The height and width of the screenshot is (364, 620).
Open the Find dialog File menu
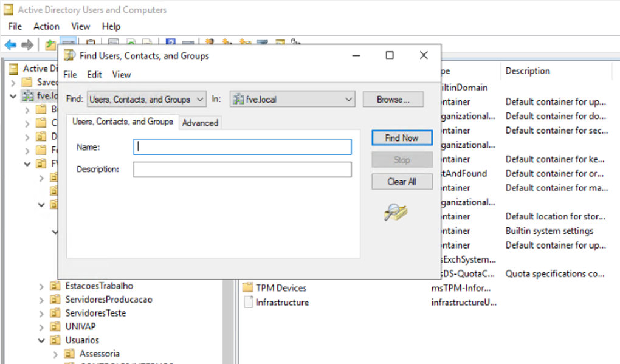tap(70, 75)
